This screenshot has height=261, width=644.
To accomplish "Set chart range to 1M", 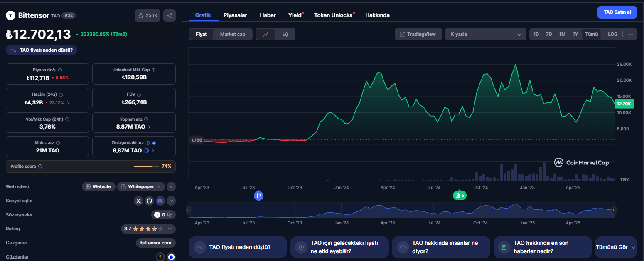I will click(x=562, y=34).
